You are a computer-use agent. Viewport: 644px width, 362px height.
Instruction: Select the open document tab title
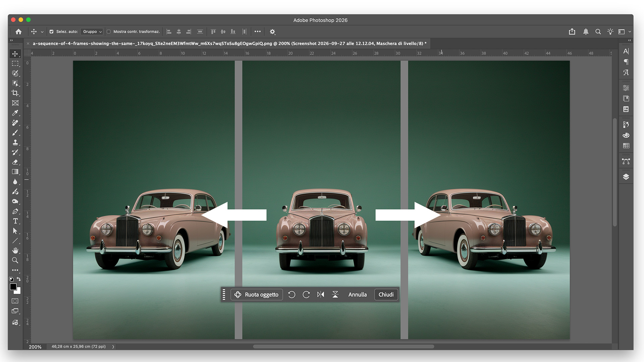tap(229, 44)
